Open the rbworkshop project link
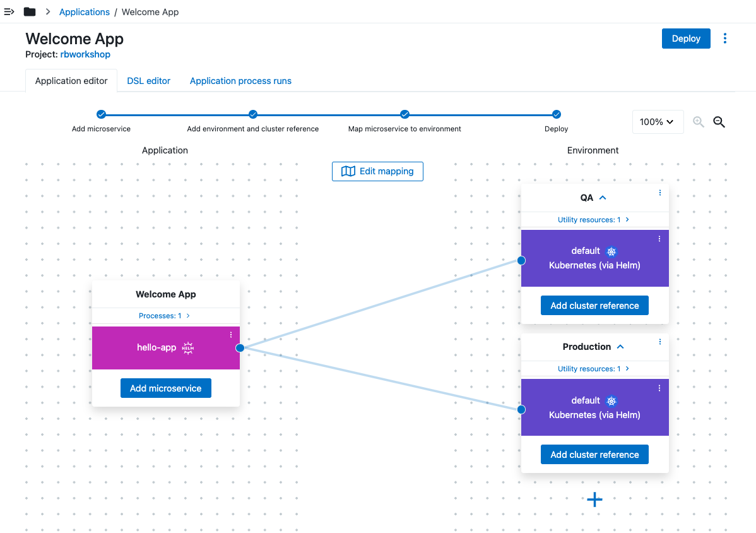Viewport: 756px width, 533px height. 85,54
